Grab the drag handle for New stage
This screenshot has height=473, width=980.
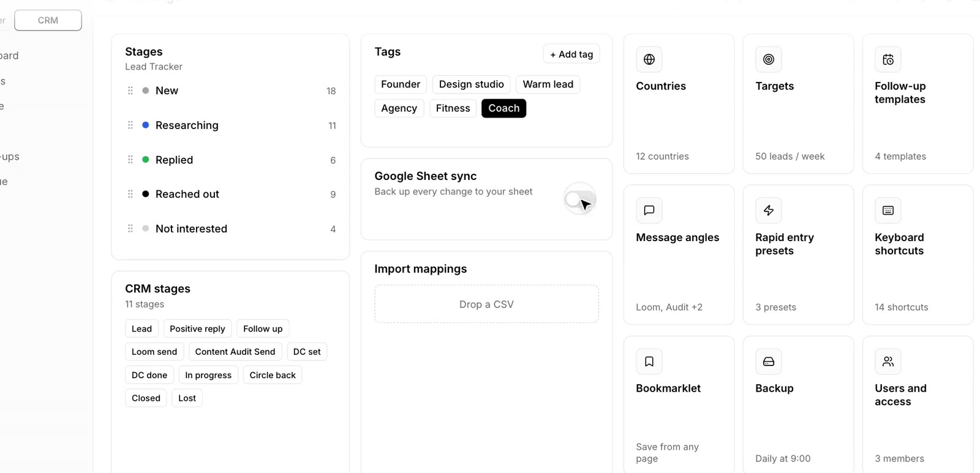tap(130, 91)
